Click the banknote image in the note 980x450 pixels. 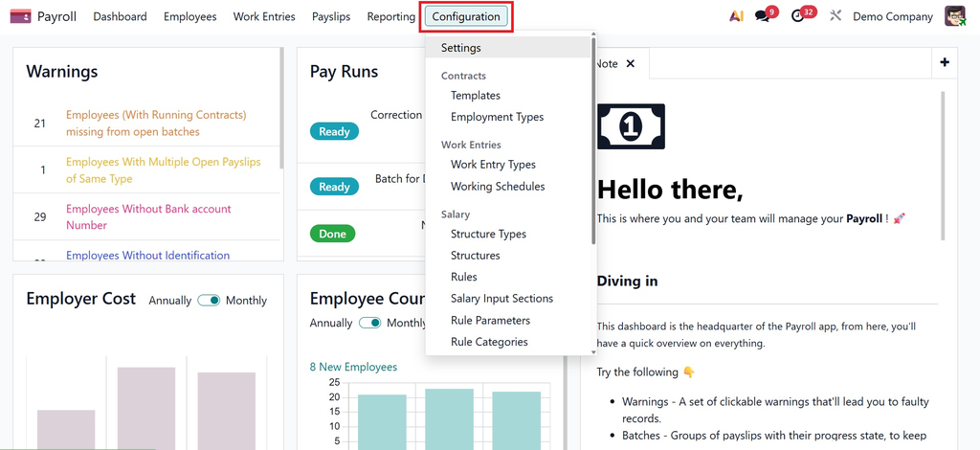tap(631, 126)
